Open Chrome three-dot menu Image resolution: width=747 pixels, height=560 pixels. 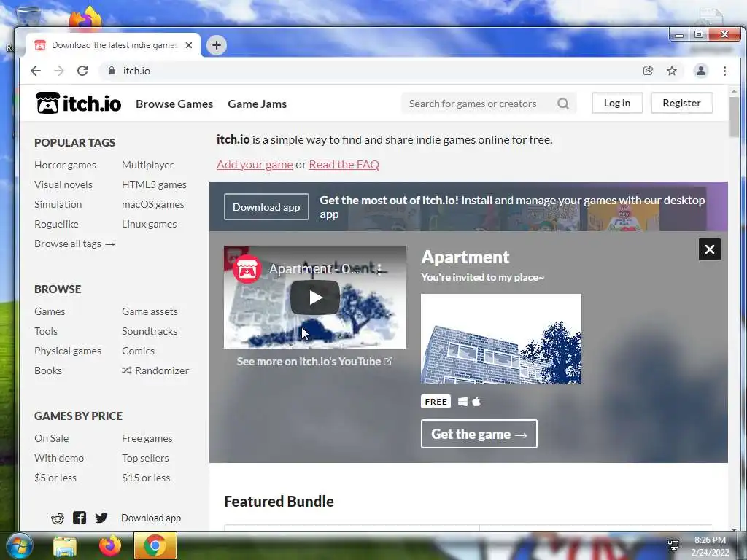click(x=724, y=71)
